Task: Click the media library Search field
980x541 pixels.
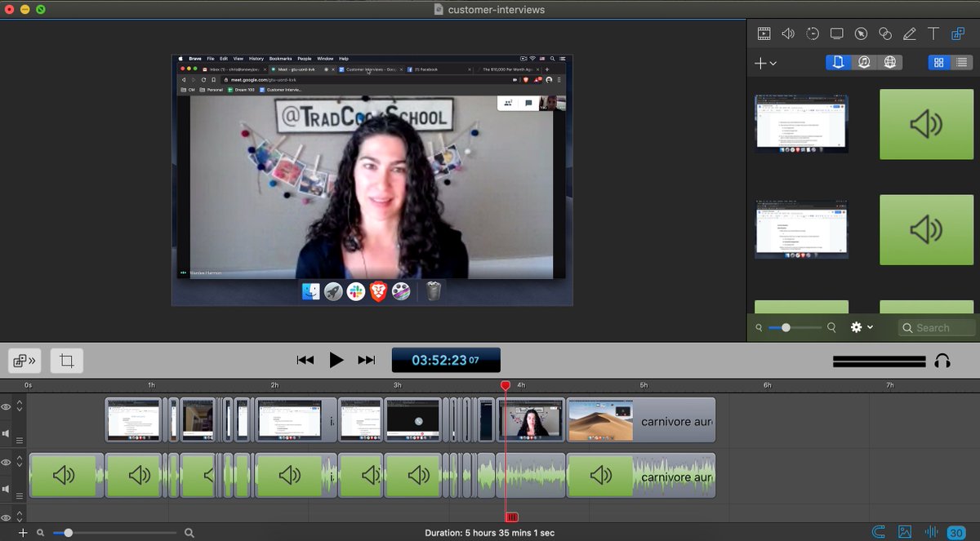Action: (938, 327)
